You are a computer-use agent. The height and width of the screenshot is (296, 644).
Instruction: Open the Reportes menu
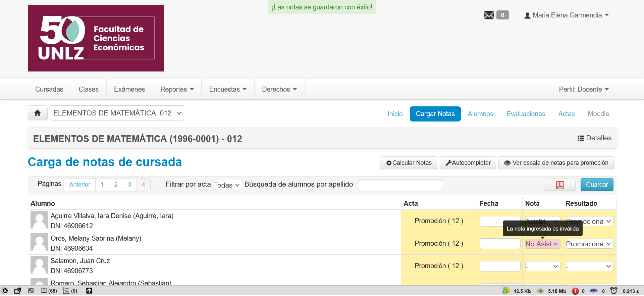(x=177, y=90)
